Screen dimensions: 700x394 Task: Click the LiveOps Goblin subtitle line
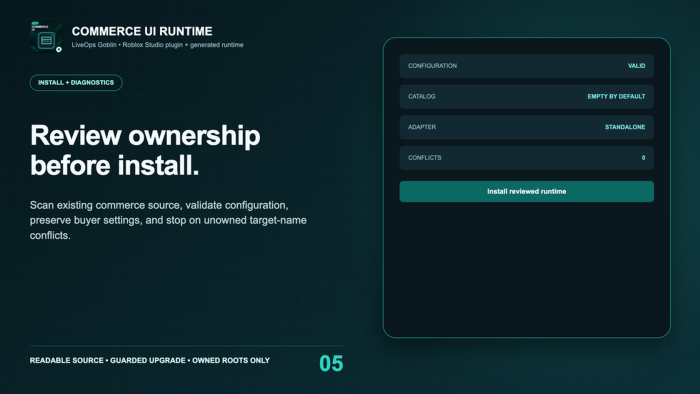(x=158, y=45)
